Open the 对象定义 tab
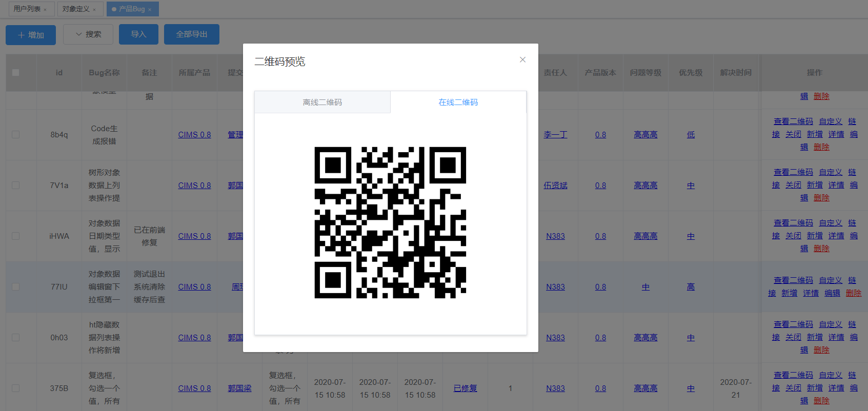Viewport: 868px width, 411px height. coord(76,9)
